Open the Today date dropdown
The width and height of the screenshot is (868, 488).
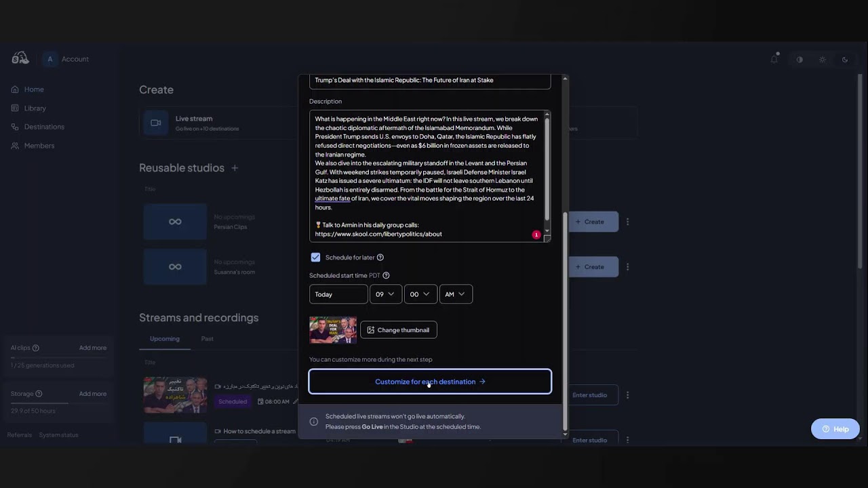(338, 294)
